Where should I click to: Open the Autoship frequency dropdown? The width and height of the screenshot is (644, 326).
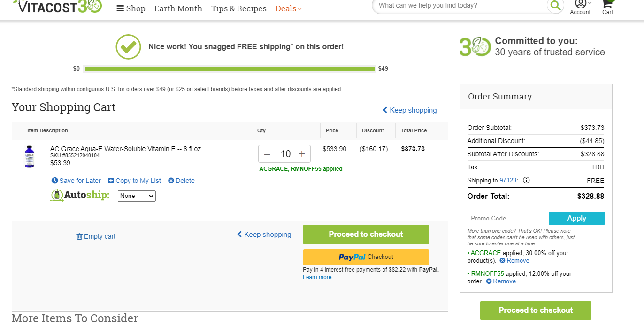[x=137, y=196]
